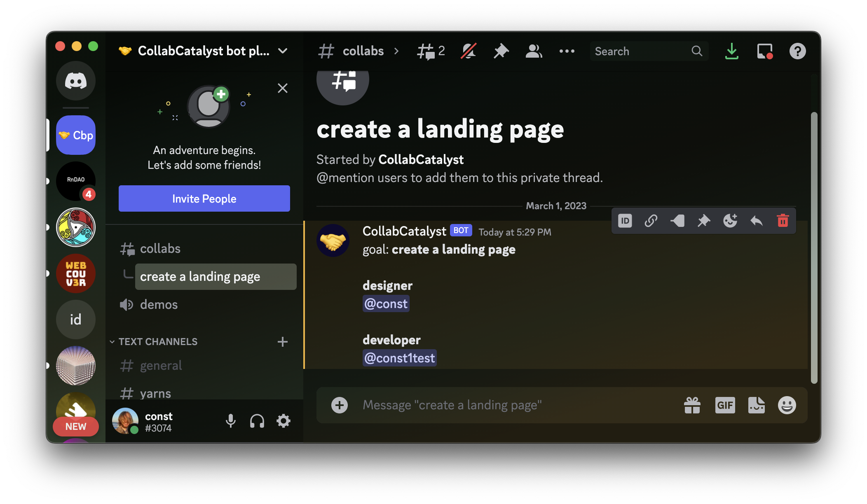Open the sticker picker
This screenshot has width=867, height=504.
pos(757,405)
